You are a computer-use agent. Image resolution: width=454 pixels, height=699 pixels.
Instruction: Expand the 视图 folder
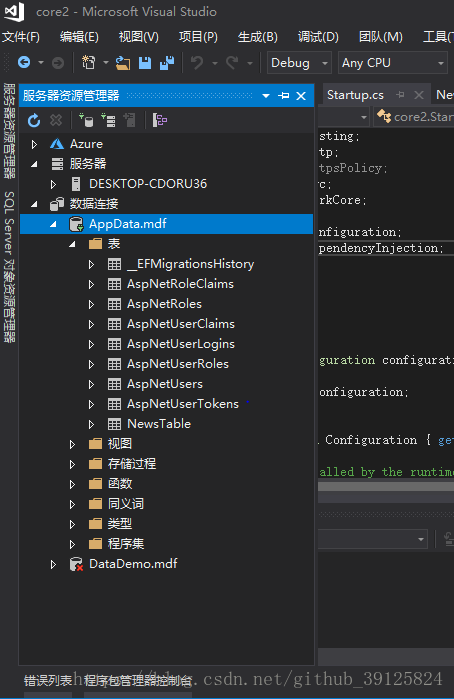click(72, 444)
